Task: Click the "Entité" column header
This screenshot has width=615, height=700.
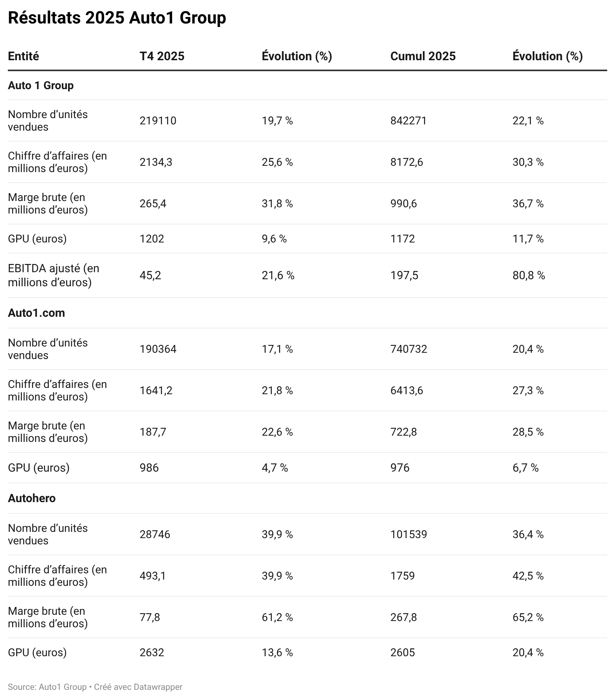Action: click(x=23, y=56)
